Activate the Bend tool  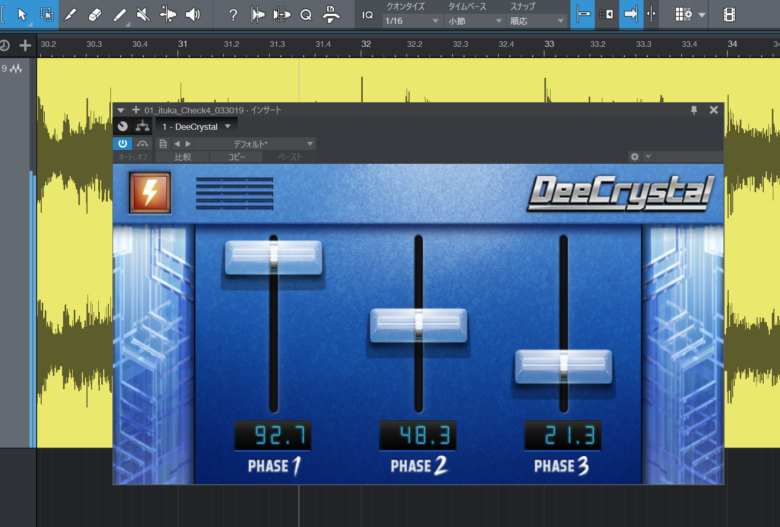pyautogui.click(x=168, y=15)
